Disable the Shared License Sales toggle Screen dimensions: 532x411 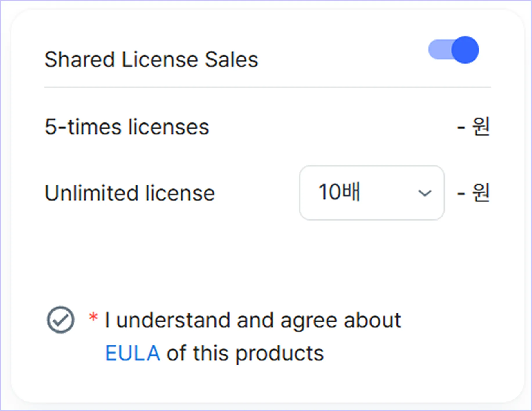tap(454, 50)
